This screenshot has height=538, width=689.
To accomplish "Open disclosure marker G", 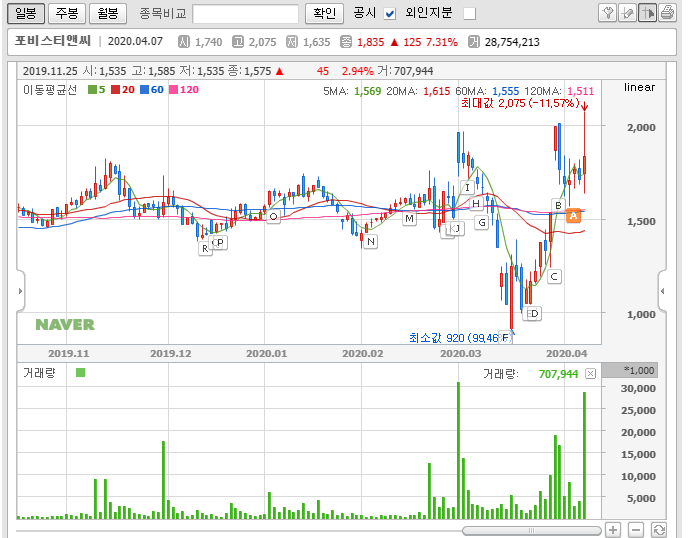I will coord(482,222).
